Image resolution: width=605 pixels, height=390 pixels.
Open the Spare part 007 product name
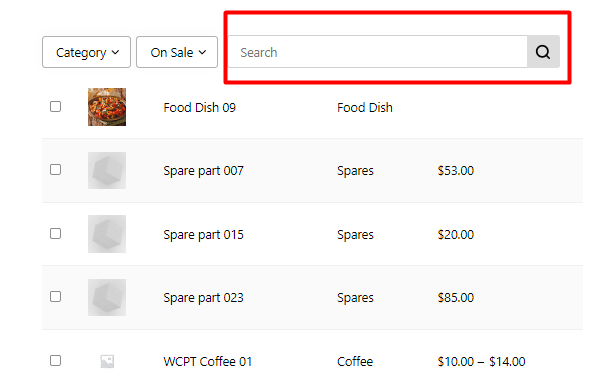[203, 171]
